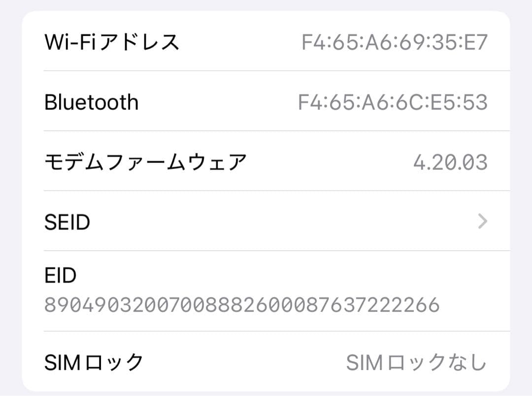This screenshot has height=396, width=532.
Task: Tap the EID label above the long number
Action: coord(59,276)
